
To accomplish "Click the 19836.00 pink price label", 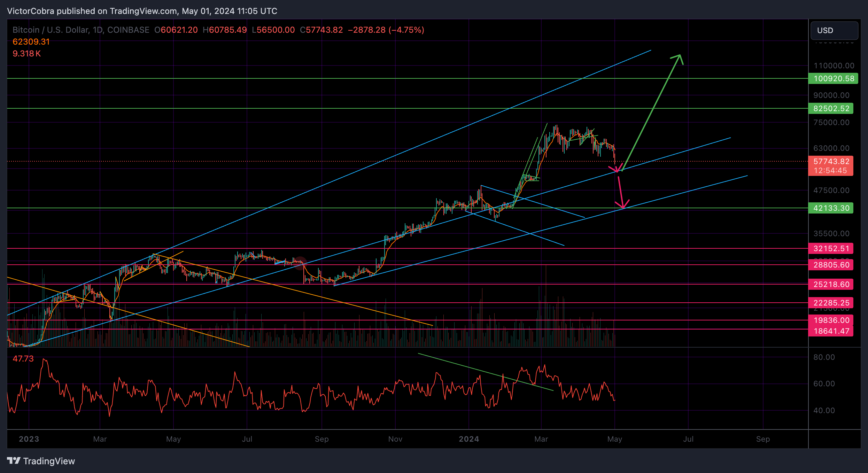I will tap(831, 320).
